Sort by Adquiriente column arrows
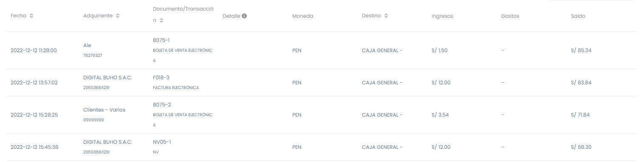The image size is (644, 162). point(118,16)
